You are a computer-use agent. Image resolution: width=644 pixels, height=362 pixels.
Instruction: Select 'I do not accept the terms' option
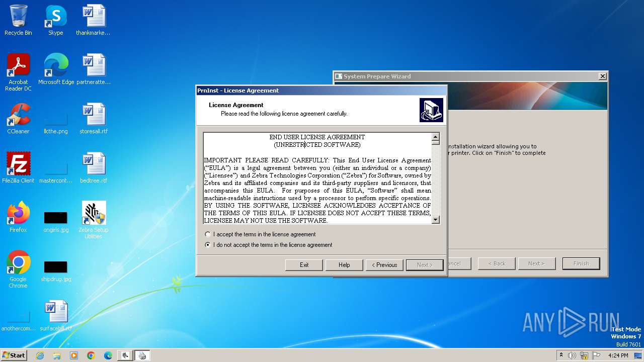(208, 245)
